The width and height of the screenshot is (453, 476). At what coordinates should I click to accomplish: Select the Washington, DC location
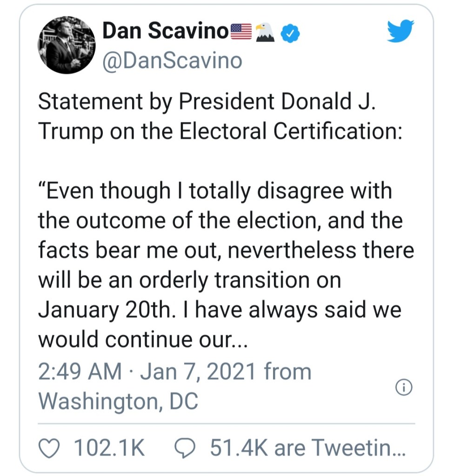point(118,401)
